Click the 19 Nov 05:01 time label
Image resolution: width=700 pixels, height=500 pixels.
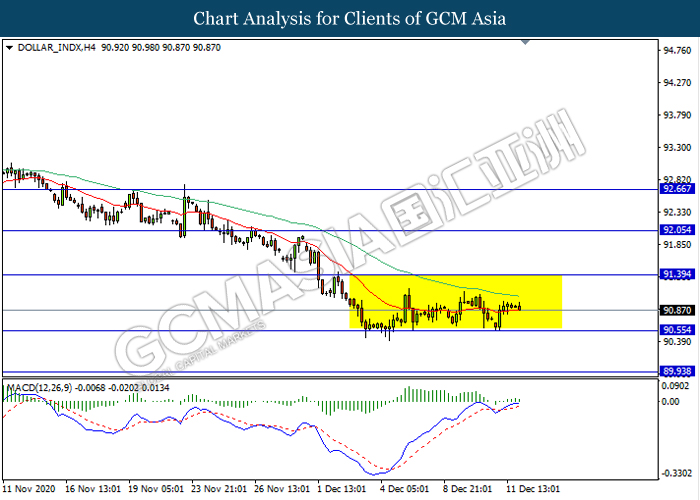[156, 489]
